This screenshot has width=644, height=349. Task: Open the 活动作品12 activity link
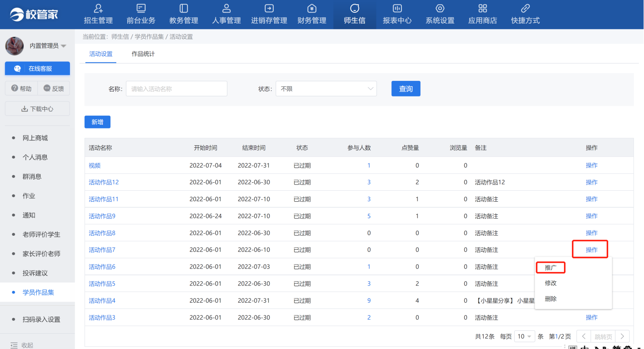[x=104, y=182]
